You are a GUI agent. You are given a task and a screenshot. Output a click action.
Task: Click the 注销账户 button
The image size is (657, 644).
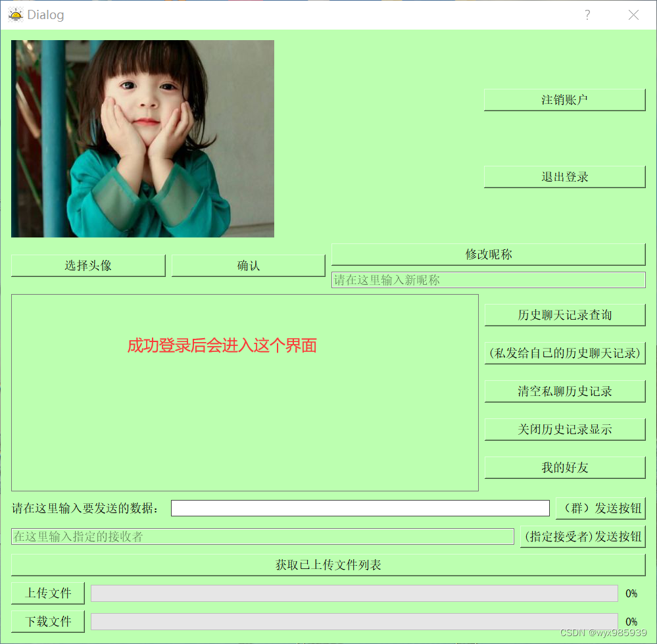[564, 100]
